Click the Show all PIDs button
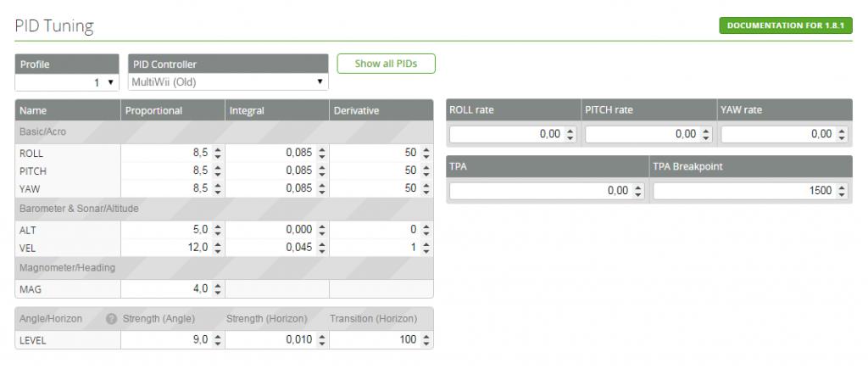 pos(386,64)
